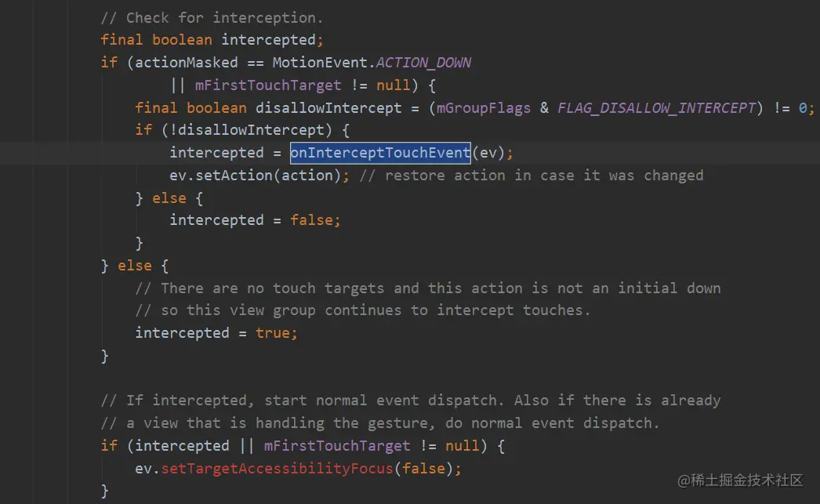Click the disallowInterceptdeclaration variable name
The width and height of the screenshot is (820, 504).
[328, 107]
